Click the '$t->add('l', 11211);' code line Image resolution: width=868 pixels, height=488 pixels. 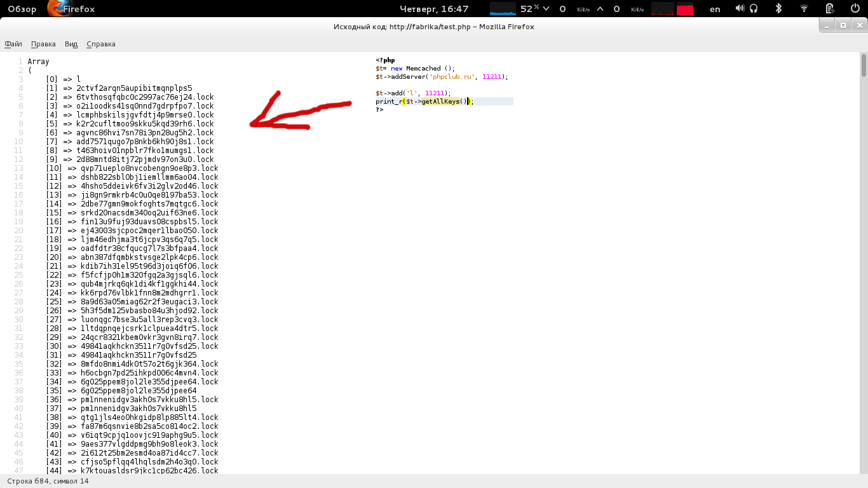click(x=414, y=93)
